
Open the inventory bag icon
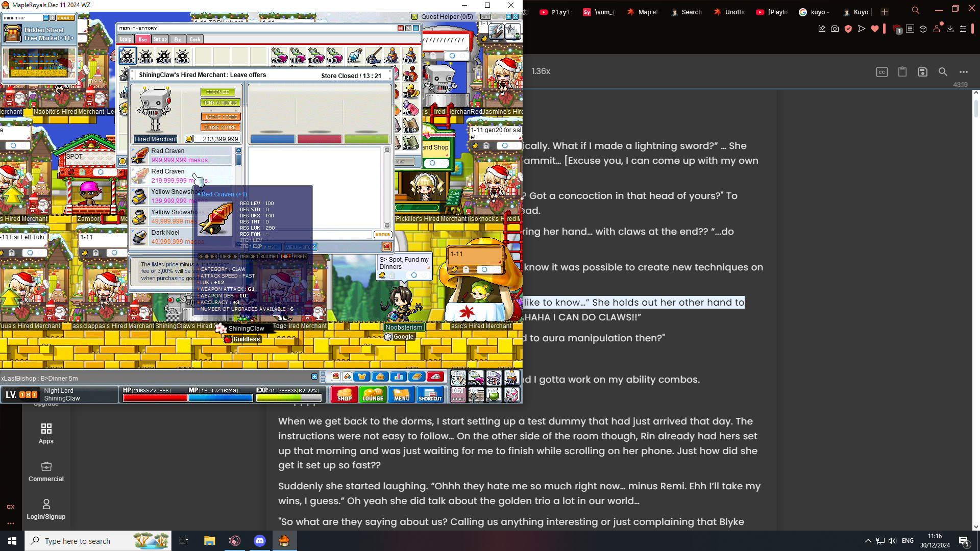(x=380, y=377)
